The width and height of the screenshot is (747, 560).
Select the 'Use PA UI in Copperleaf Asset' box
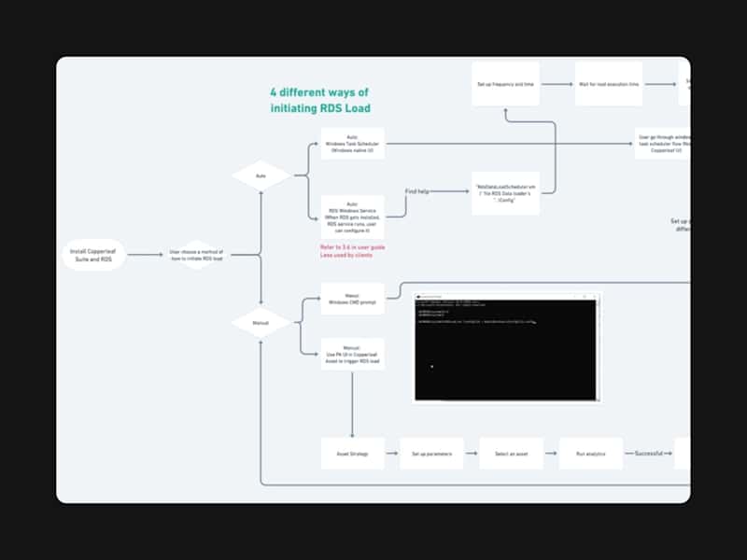(x=353, y=355)
